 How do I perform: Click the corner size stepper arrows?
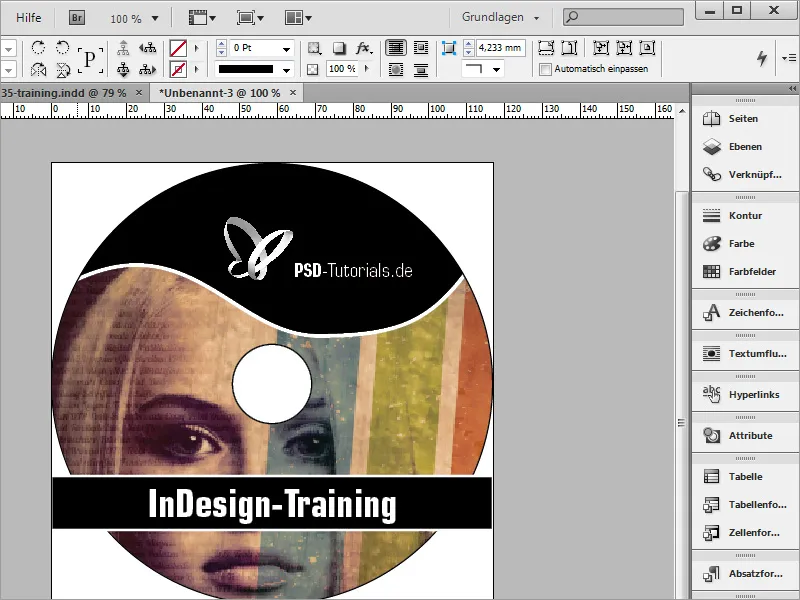click(468, 48)
